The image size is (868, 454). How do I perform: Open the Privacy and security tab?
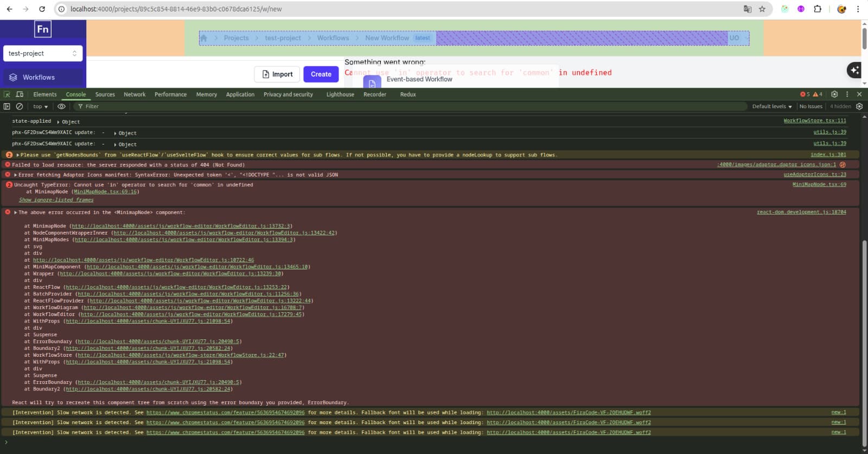tap(288, 94)
